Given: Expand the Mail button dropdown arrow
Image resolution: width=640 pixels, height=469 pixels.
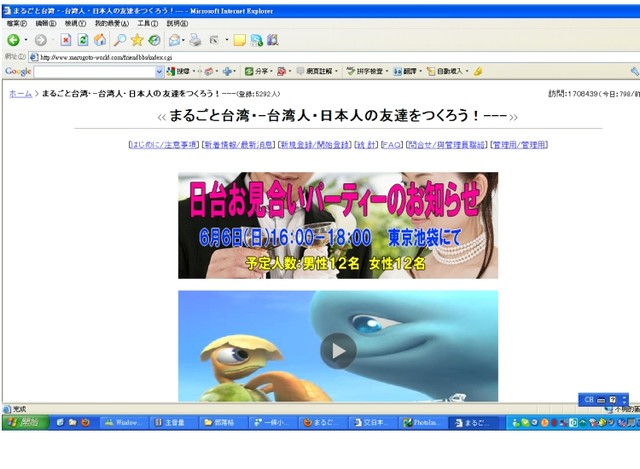Looking at the screenshot, I should tap(183, 40).
